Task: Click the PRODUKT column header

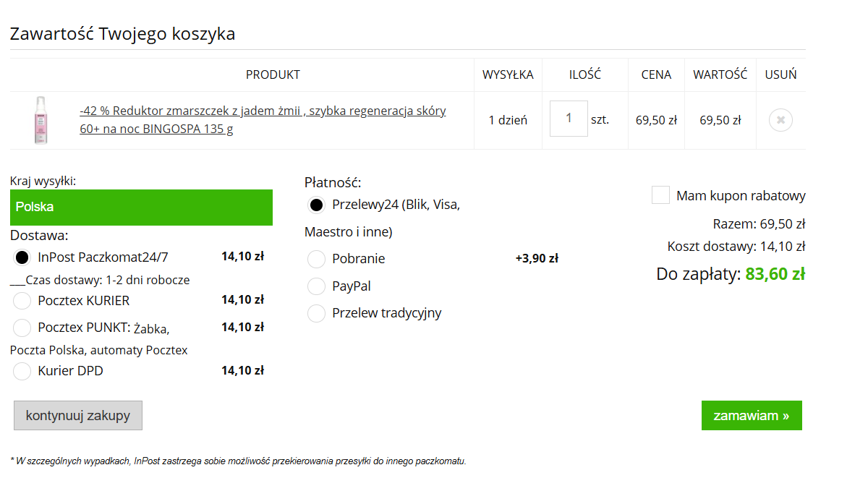Action: point(273,74)
